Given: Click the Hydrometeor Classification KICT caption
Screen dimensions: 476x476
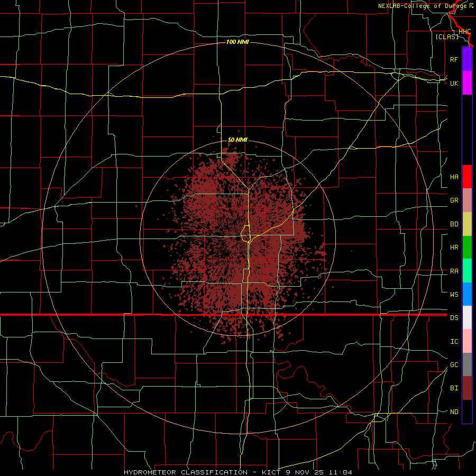Looking at the screenshot, I should (x=238, y=472).
